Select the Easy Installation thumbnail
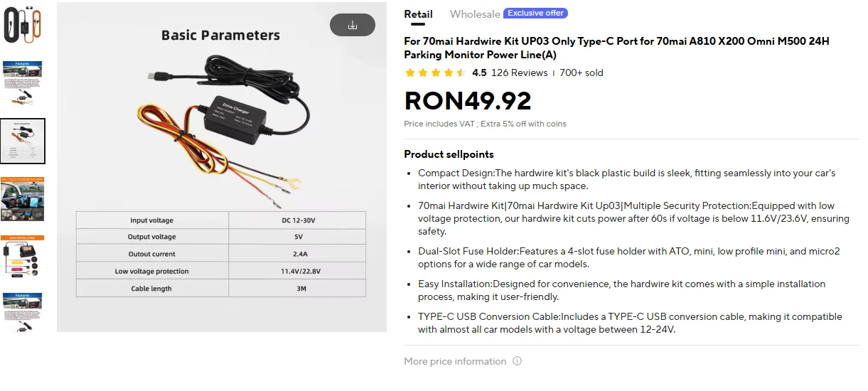Screen dimensions: 868x391 pos(23,257)
